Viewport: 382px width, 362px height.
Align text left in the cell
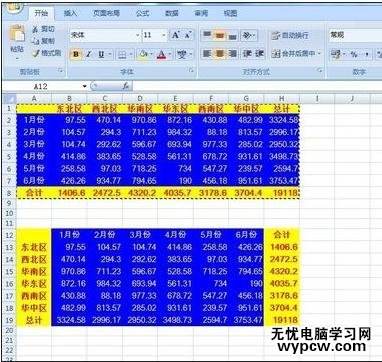click(207, 54)
